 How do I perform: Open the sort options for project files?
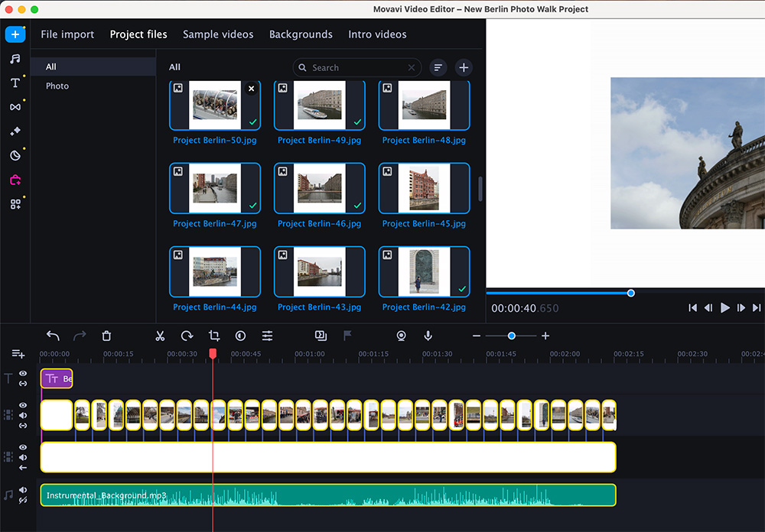coord(438,67)
